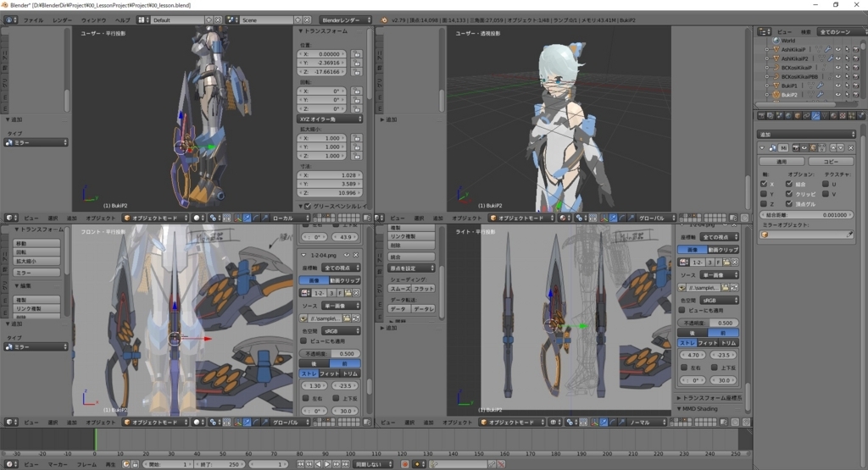868x470 pixels.
Task: Open the World tab in properties editor
Action: 788,115
